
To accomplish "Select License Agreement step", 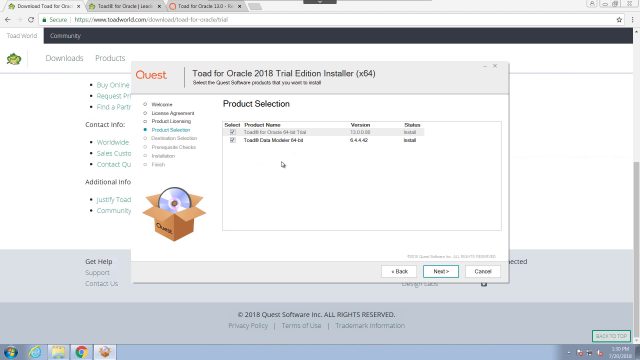I will coord(173,113).
